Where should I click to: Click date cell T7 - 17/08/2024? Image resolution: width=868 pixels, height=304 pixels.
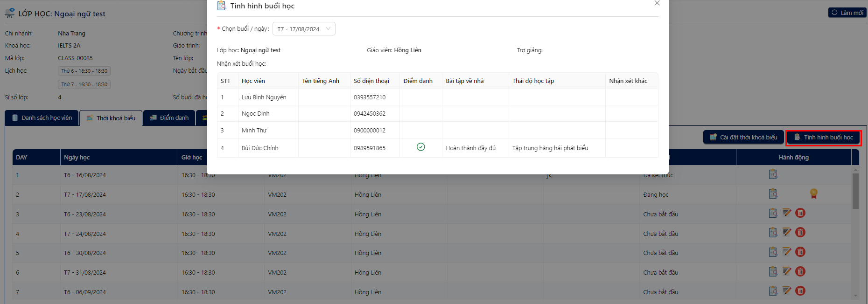coord(85,195)
